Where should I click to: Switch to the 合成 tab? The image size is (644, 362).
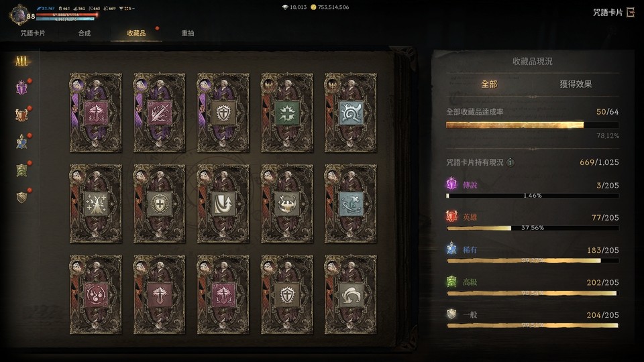(x=85, y=34)
